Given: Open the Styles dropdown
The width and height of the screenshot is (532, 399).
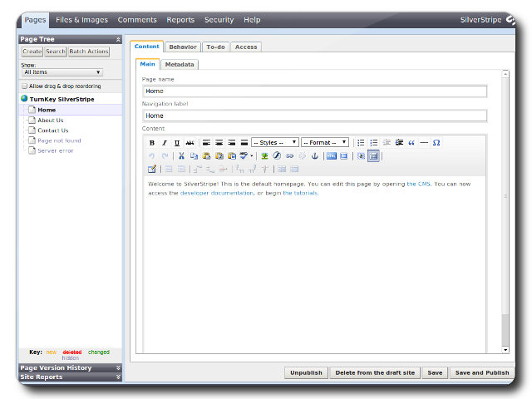Looking at the screenshot, I should (274, 143).
